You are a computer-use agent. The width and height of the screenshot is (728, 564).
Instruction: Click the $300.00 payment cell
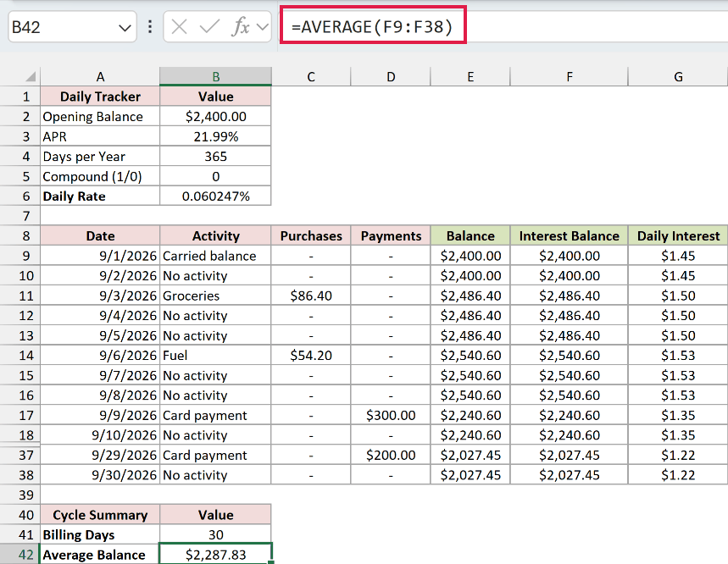click(391, 415)
